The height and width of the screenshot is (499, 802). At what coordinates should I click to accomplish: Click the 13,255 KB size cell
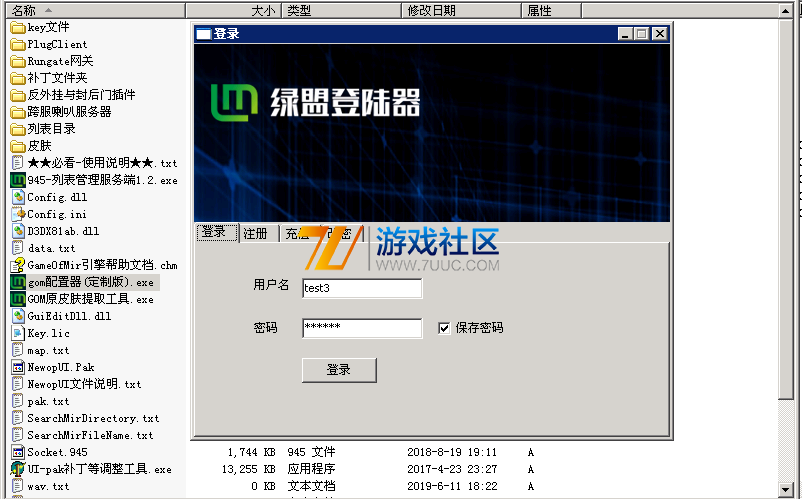[249, 469]
